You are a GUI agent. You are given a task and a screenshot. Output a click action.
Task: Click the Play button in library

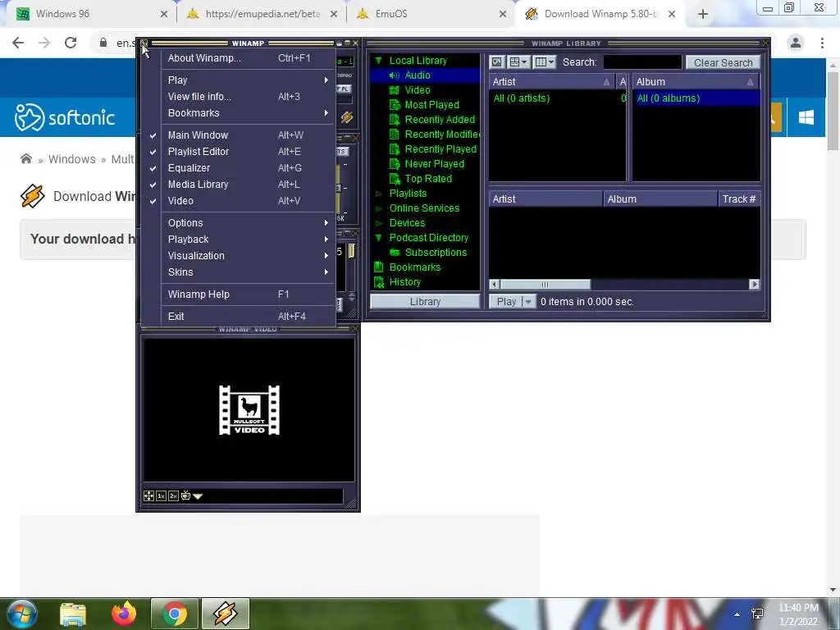[506, 302]
